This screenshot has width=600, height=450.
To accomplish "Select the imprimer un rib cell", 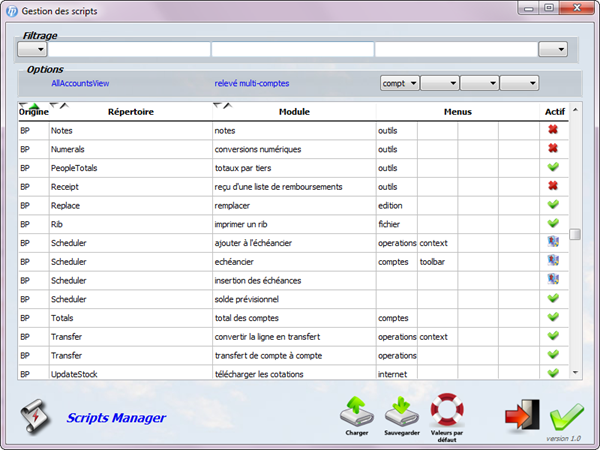I will (294, 225).
